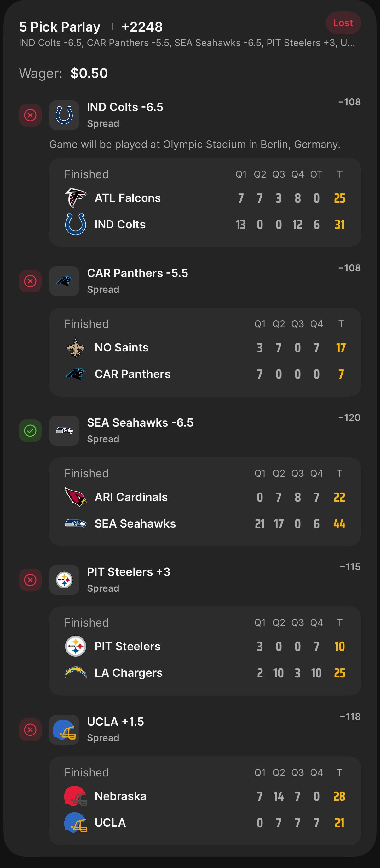This screenshot has height=868, width=380.
Task: Open the 5 Pick Parlay title
Action: 60,27
